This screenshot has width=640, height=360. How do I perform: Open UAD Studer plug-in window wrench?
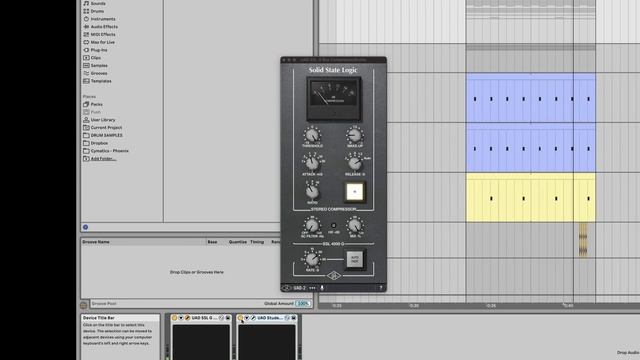253,318
